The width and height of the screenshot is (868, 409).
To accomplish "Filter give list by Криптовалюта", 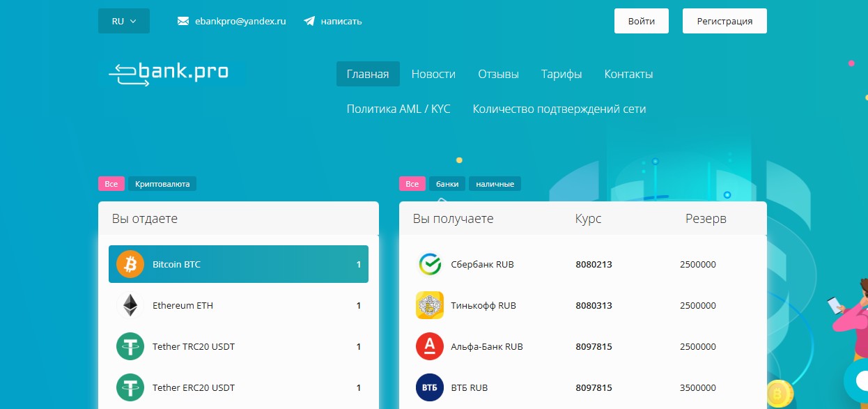I will tap(162, 184).
